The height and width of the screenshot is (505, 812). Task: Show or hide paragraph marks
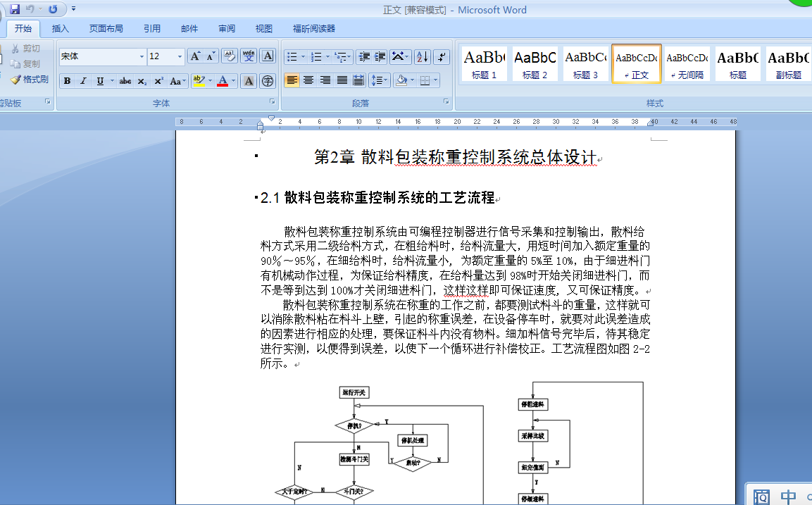[442, 56]
